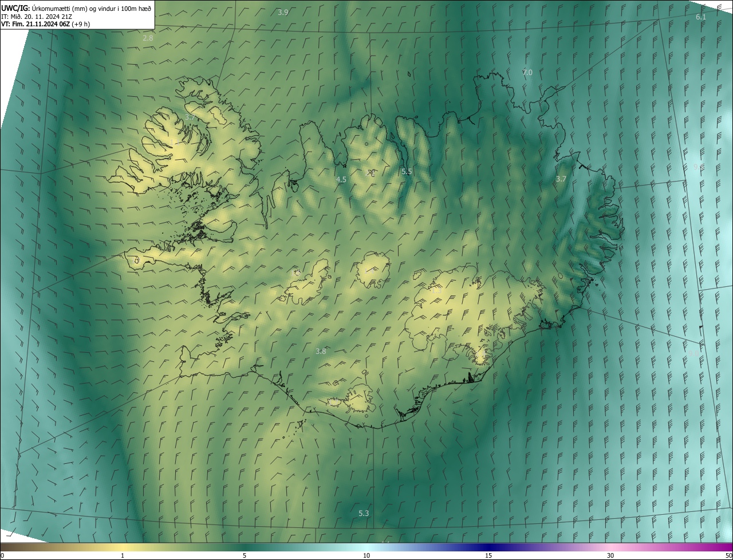The image size is (733, 560).
Task: Select the colorbar tick label '5'
Action: pos(245,555)
